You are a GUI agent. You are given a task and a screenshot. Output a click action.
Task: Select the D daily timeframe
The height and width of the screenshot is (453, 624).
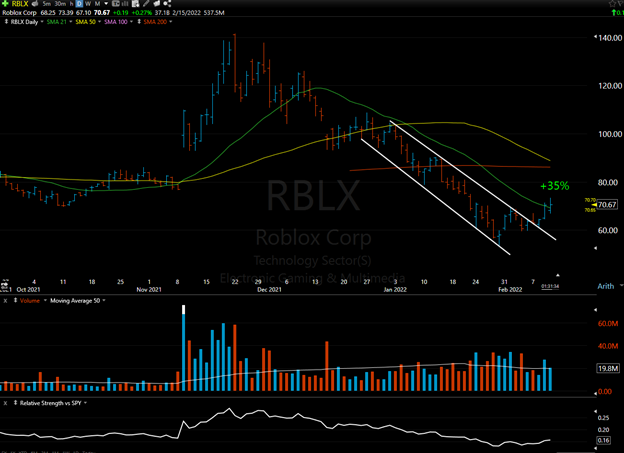(79, 4)
